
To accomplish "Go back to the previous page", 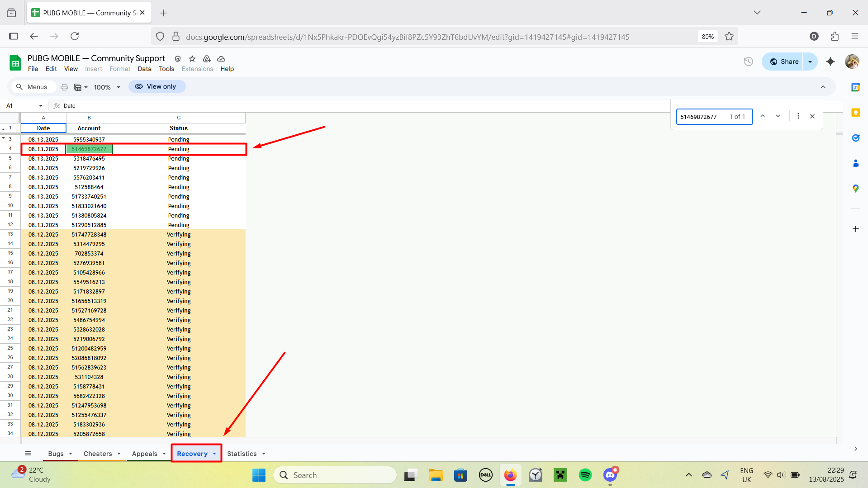I will [34, 36].
